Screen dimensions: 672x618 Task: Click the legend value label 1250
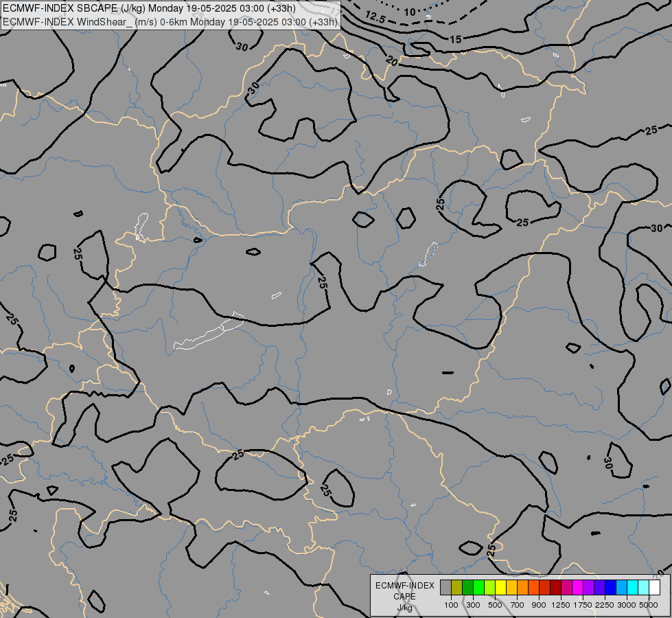(561, 605)
